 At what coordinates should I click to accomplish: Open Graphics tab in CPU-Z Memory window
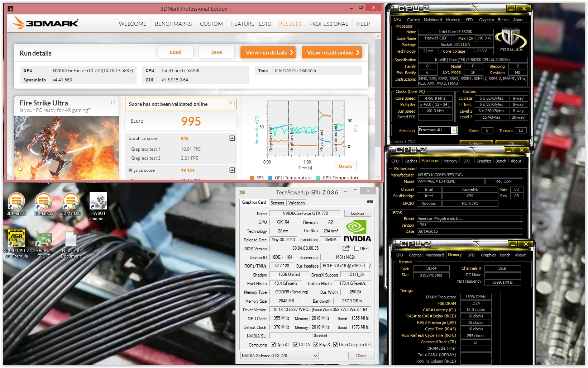488,255
